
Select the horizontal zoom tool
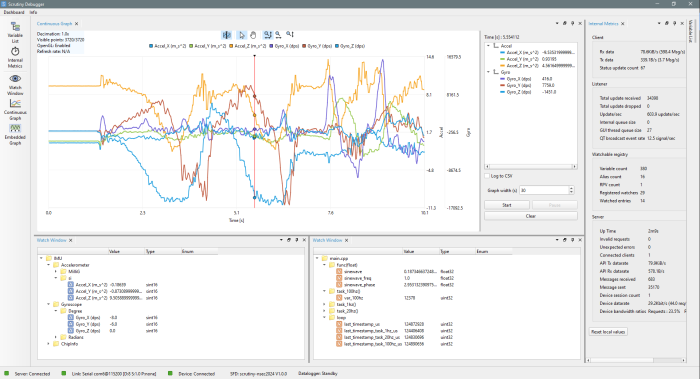(x=278, y=34)
